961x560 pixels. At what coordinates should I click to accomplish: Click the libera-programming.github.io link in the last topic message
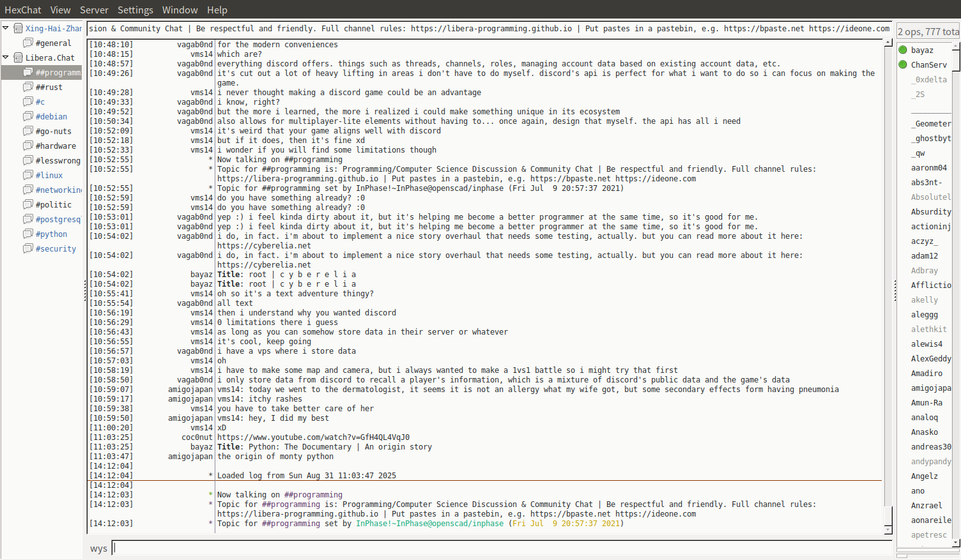click(298, 514)
